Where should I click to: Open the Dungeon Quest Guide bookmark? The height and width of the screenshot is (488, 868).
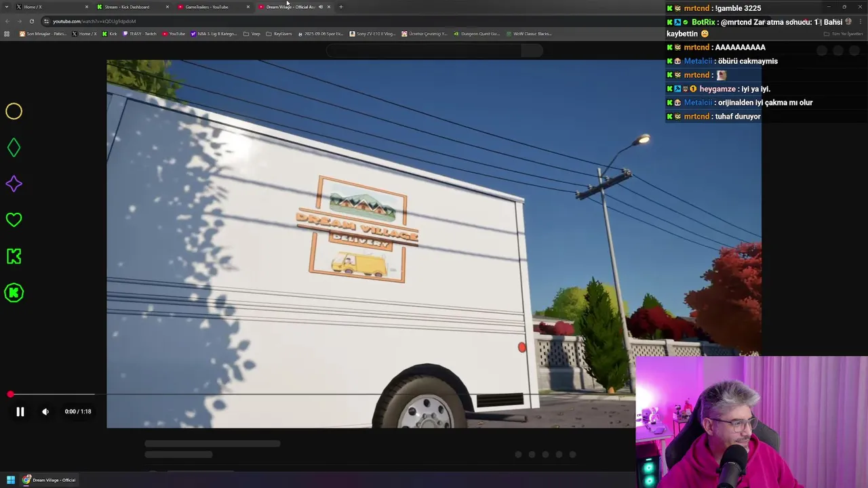[x=477, y=34]
